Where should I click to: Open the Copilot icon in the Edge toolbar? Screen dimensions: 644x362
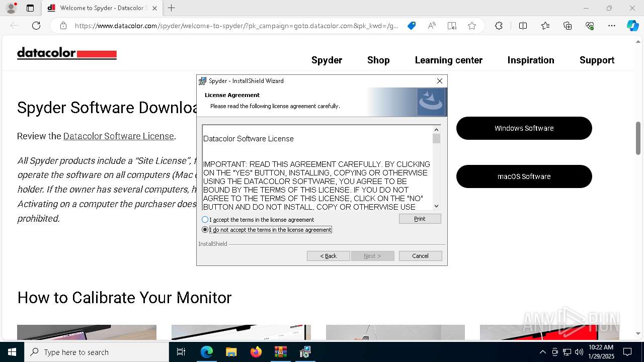(632, 26)
